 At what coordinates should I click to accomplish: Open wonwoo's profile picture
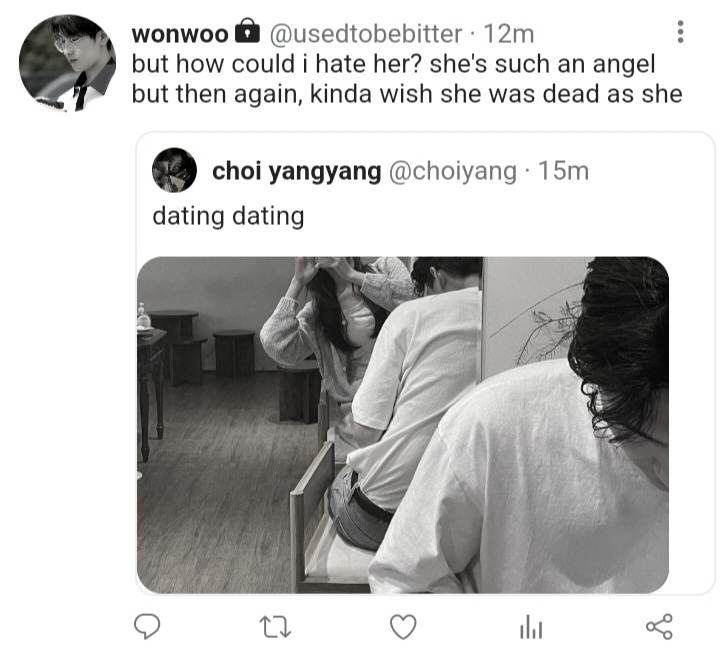pyautogui.click(x=68, y=63)
